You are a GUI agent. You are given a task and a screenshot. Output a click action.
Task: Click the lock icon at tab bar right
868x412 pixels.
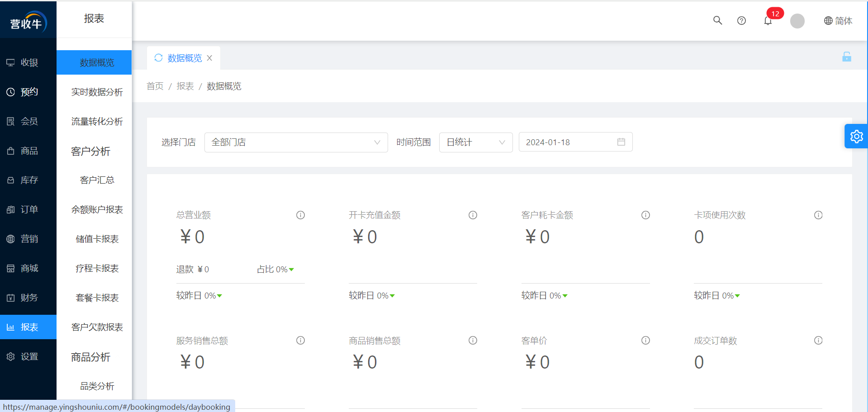click(847, 57)
